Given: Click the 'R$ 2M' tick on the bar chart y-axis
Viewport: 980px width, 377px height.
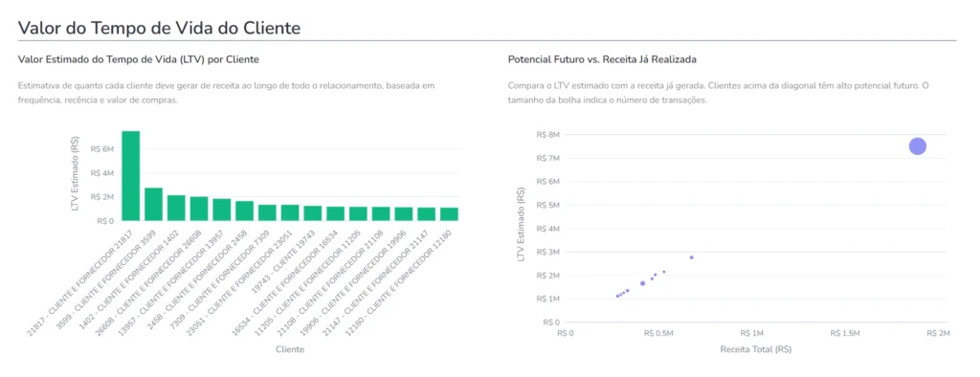Looking at the screenshot, I should 101,197.
